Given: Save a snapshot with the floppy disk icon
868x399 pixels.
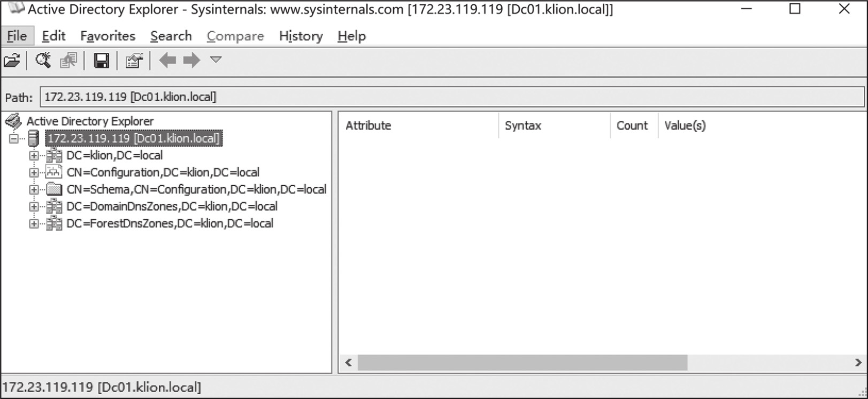Looking at the screenshot, I should [101, 60].
